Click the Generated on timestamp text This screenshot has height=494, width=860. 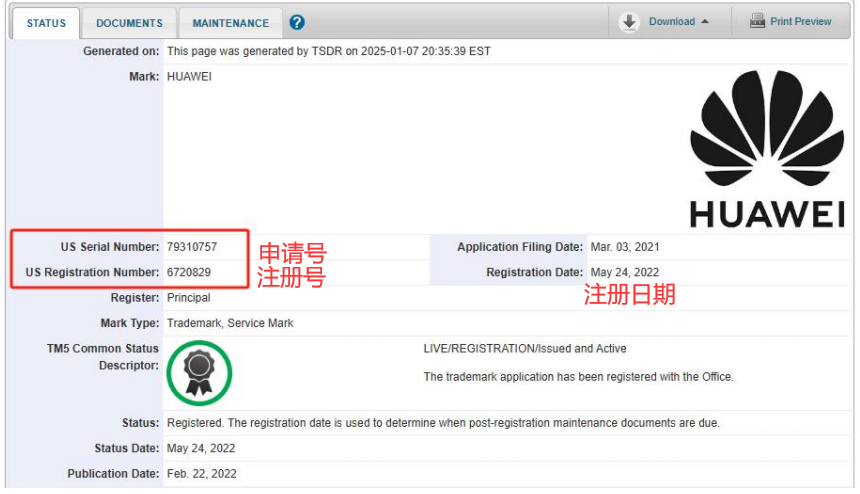coord(329,51)
